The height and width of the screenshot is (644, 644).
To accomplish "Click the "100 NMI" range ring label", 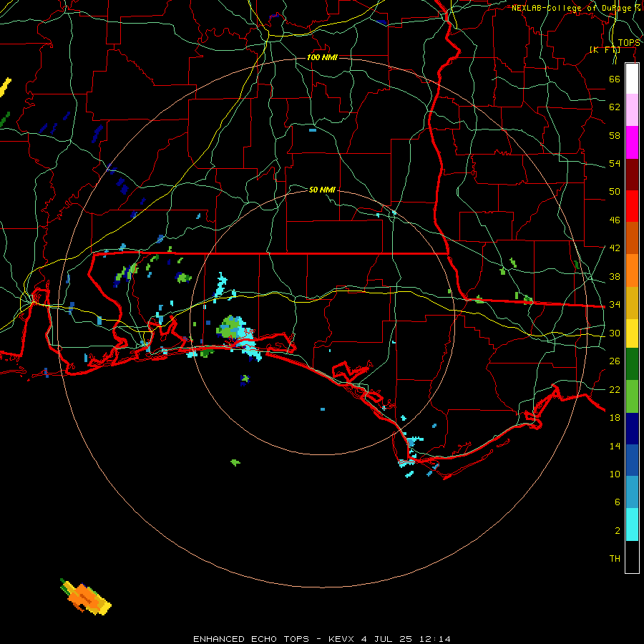I will pyautogui.click(x=322, y=57).
